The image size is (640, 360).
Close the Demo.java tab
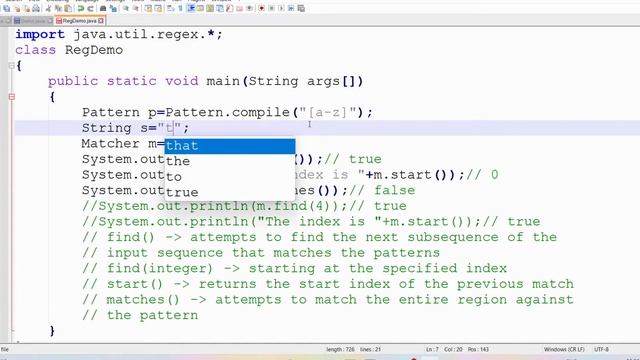coord(50,20)
